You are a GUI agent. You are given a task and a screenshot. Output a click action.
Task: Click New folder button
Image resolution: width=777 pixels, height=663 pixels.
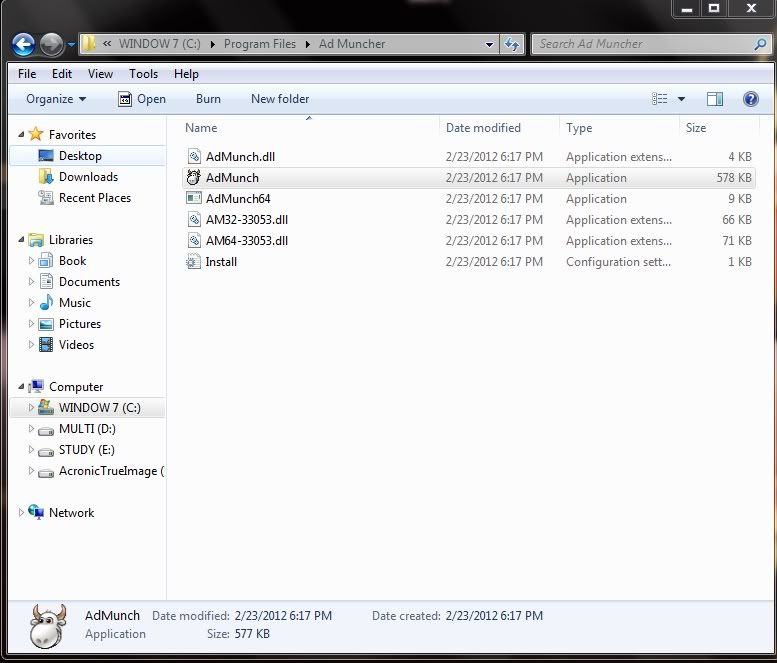coord(280,99)
